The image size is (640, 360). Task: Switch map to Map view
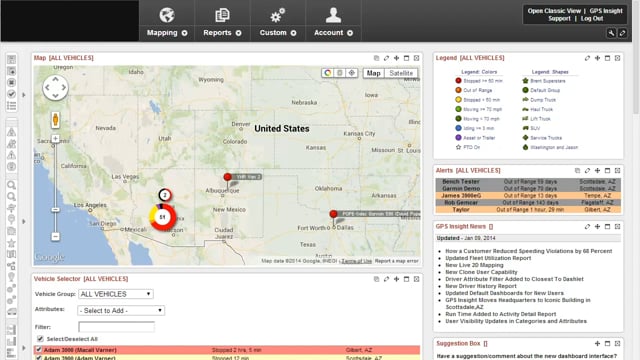373,73
